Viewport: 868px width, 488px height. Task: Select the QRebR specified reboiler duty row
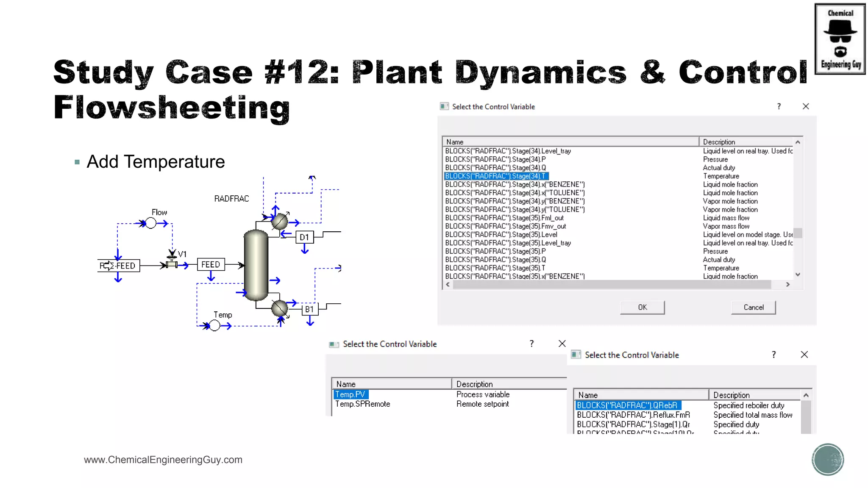click(x=627, y=405)
